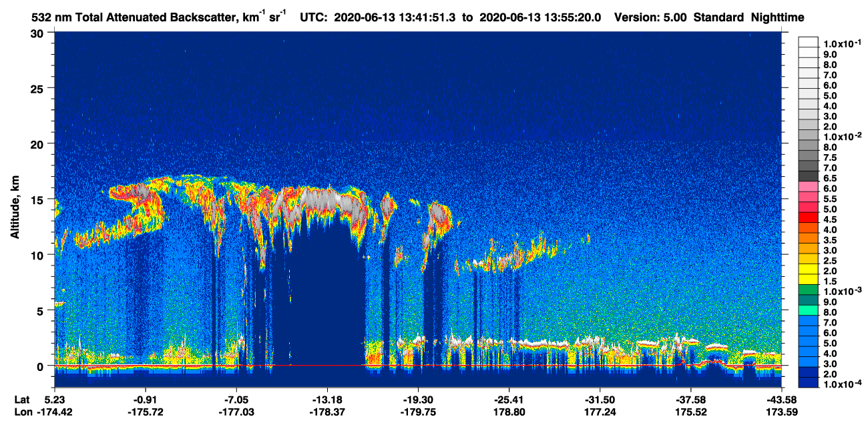Click latitude value '-31.50'
868x445 pixels.
pos(600,400)
